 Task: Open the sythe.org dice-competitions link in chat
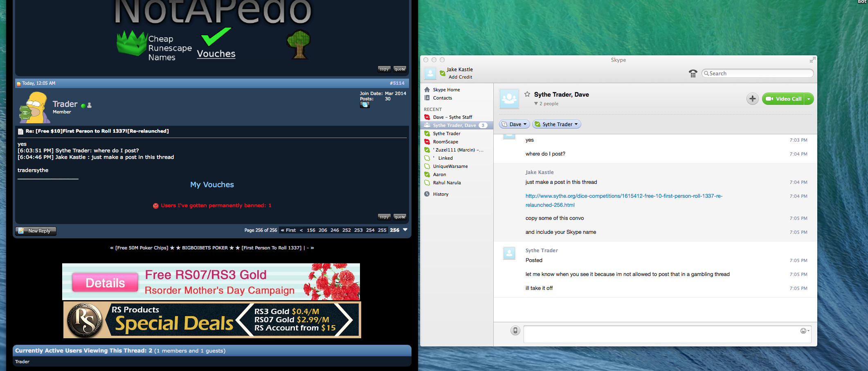[x=624, y=200]
